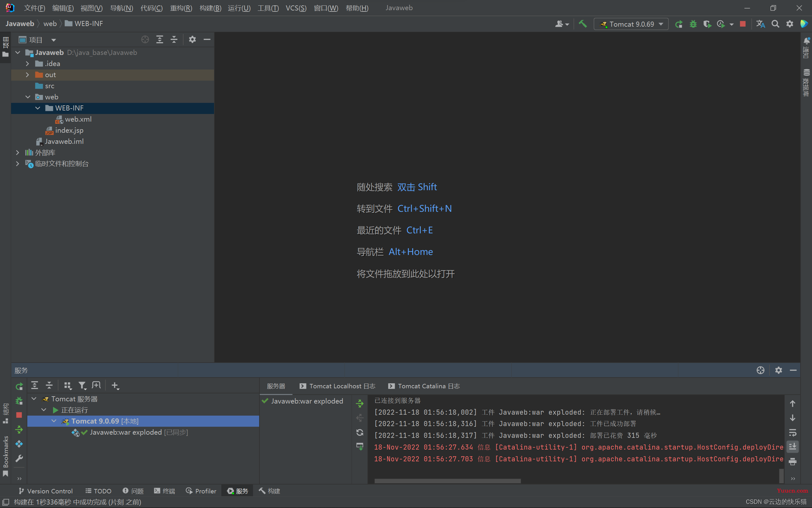The height and width of the screenshot is (508, 812).
Task: Run Tomcat with coverage shield icon
Action: (707, 24)
